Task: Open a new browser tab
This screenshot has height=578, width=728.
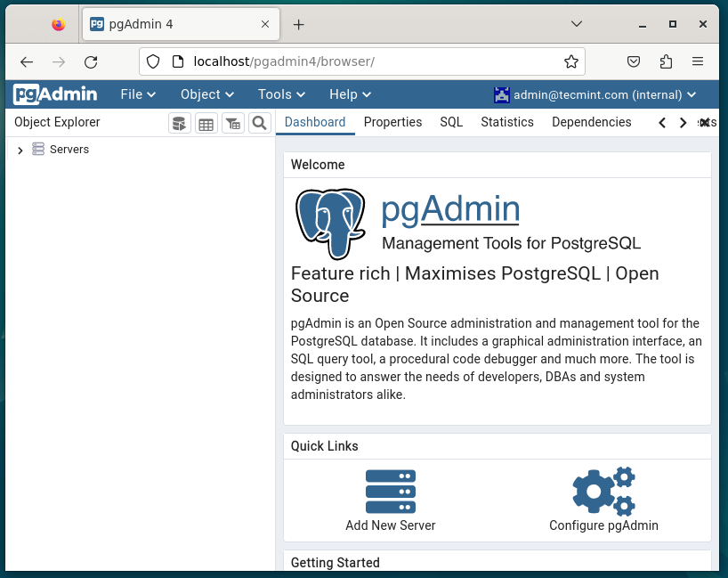Action: [x=299, y=25]
